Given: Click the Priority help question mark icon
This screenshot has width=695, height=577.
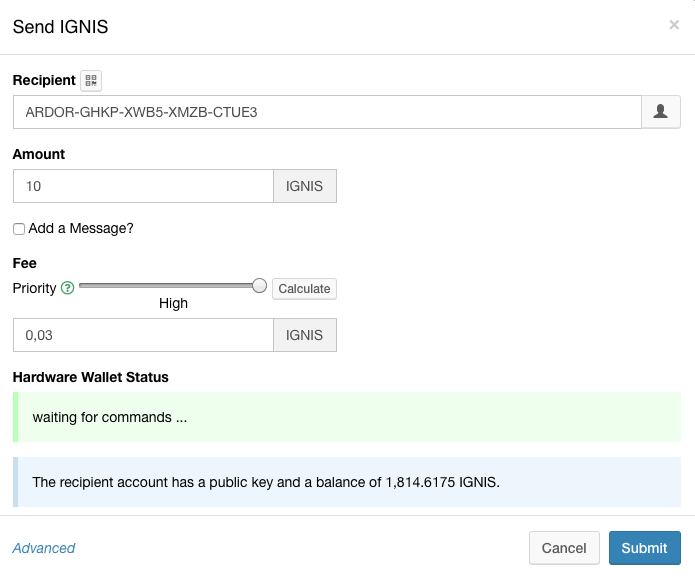Looking at the screenshot, I should tap(67, 288).
